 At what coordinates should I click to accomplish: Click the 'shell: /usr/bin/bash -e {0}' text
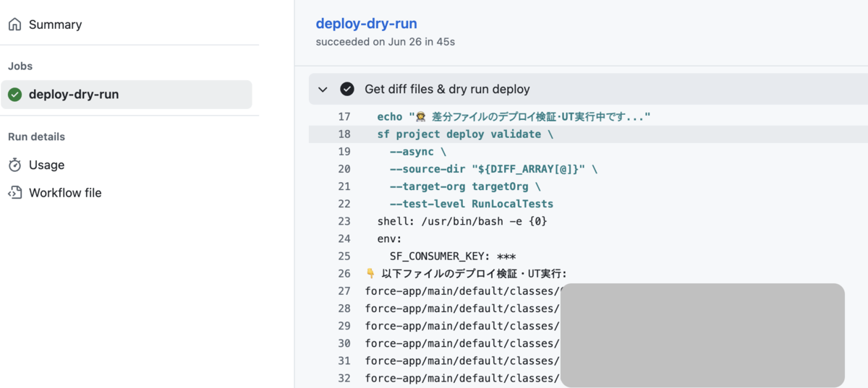point(462,221)
